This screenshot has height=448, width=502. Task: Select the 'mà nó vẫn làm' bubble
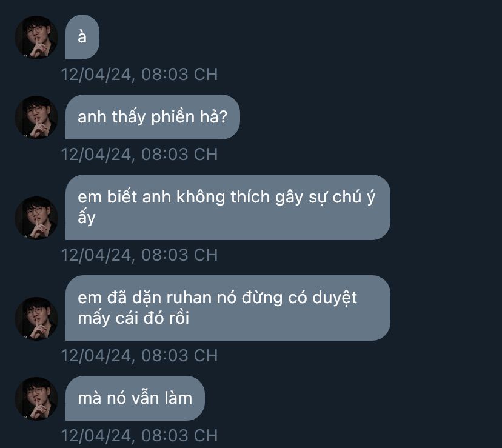tap(135, 398)
